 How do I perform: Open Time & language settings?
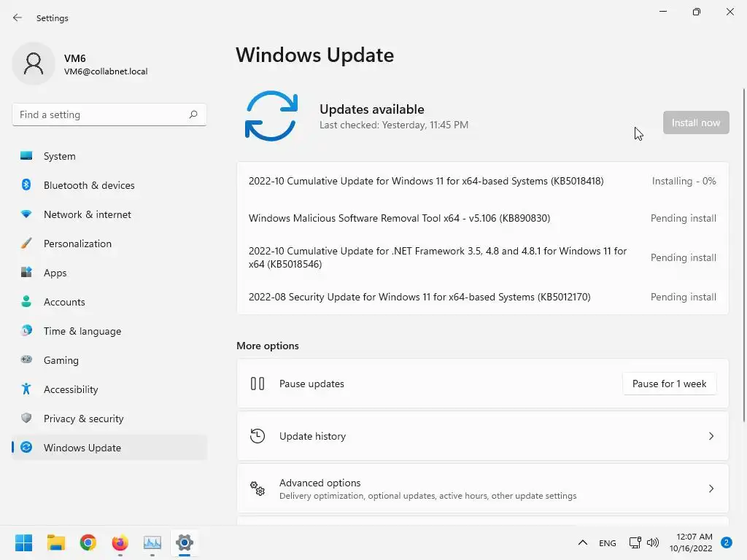109,330
